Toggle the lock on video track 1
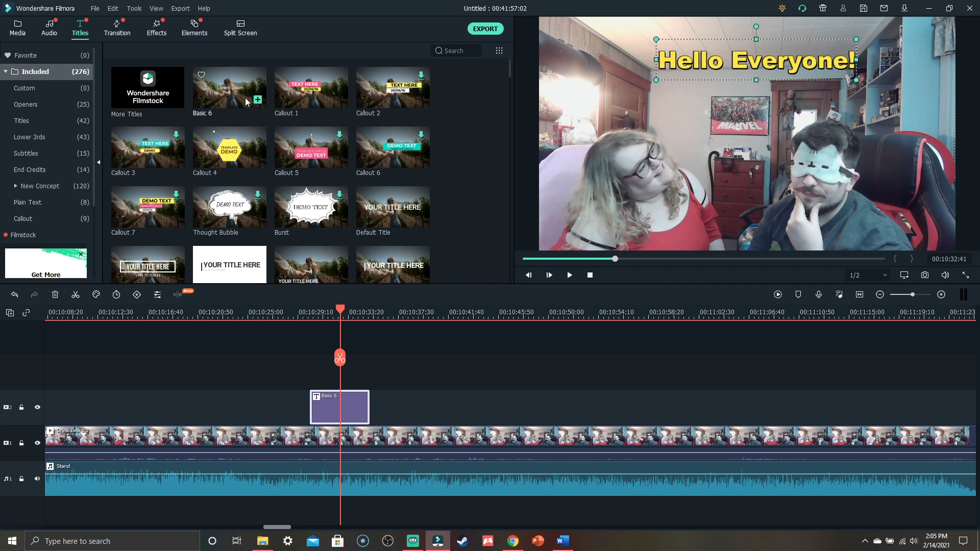Image resolution: width=980 pixels, height=551 pixels. click(21, 443)
